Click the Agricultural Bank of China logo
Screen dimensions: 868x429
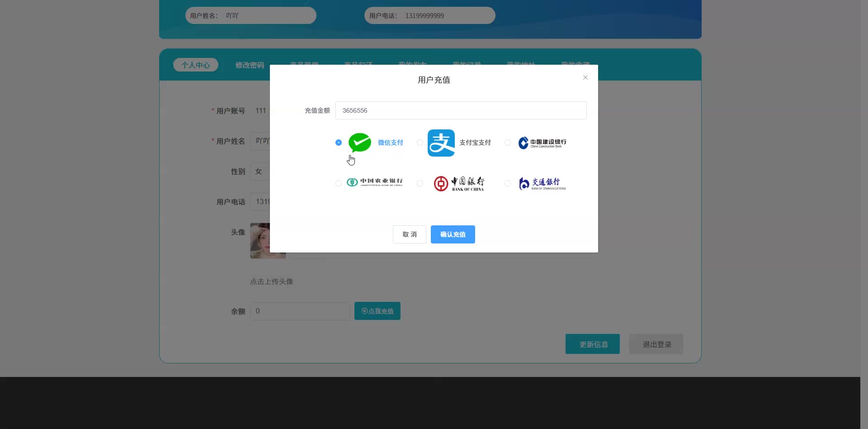click(374, 182)
